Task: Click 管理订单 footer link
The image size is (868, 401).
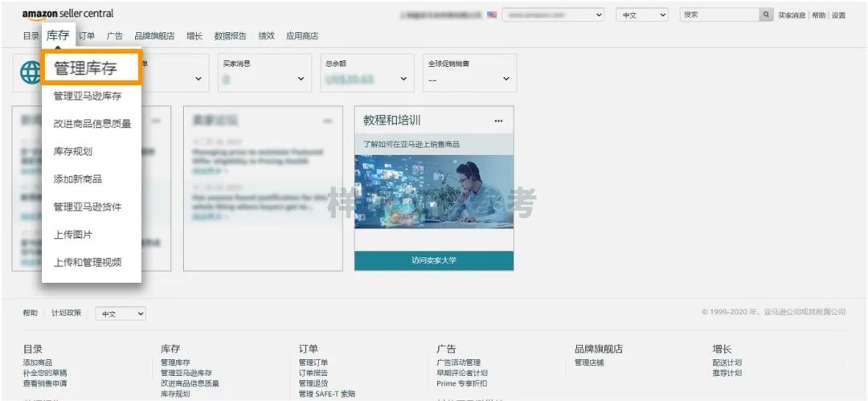Action: 313,362
